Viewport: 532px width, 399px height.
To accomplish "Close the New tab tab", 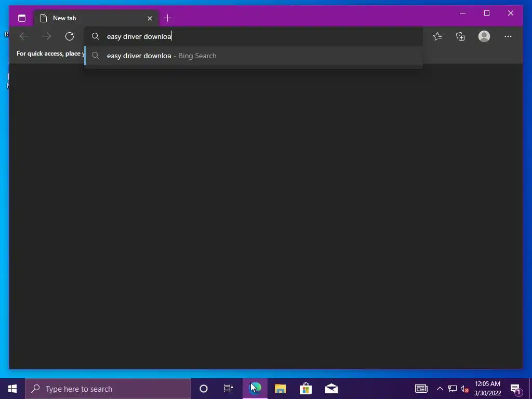I will 150,18.
